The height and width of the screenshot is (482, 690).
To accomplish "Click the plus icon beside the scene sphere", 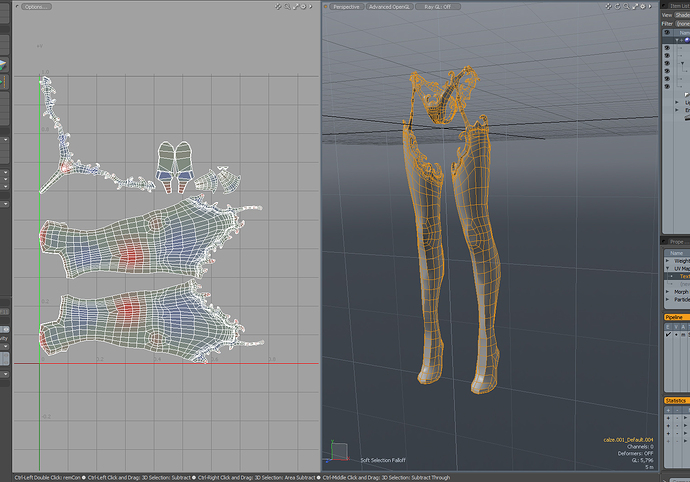I will coord(682,40).
